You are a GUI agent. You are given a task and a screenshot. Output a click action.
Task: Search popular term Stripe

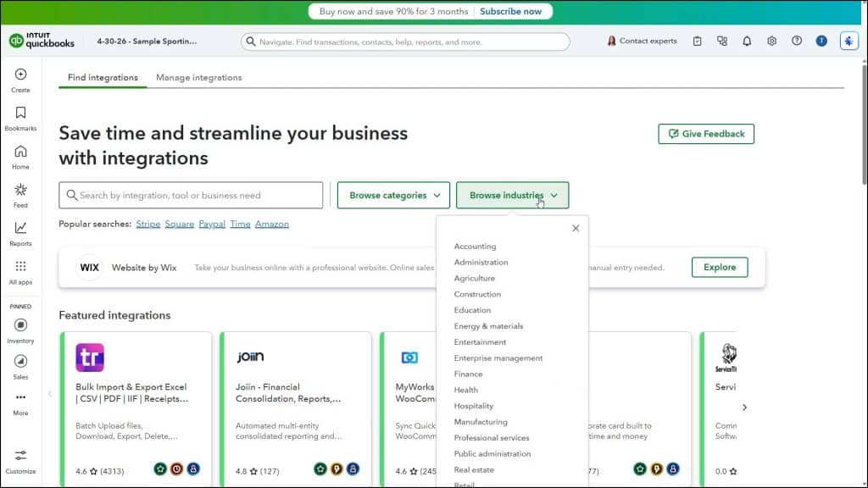[147, 224]
